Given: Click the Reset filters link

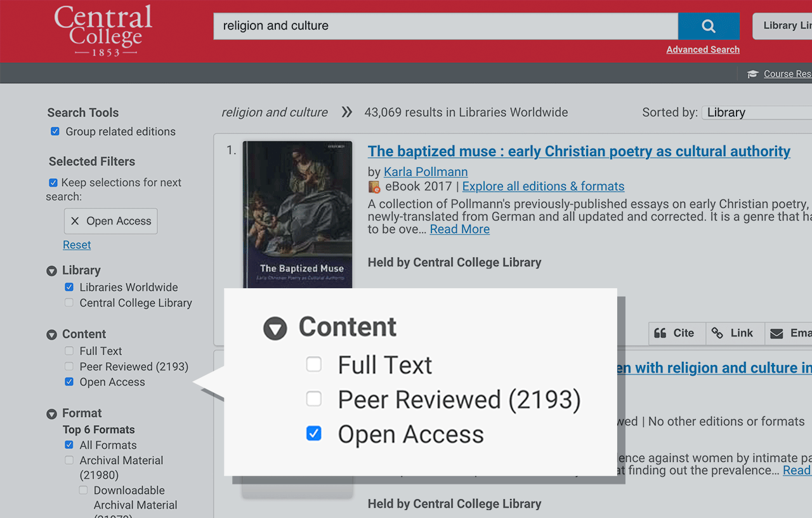Looking at the screenshot, I should pyautogui.click(x=77, y=245).
